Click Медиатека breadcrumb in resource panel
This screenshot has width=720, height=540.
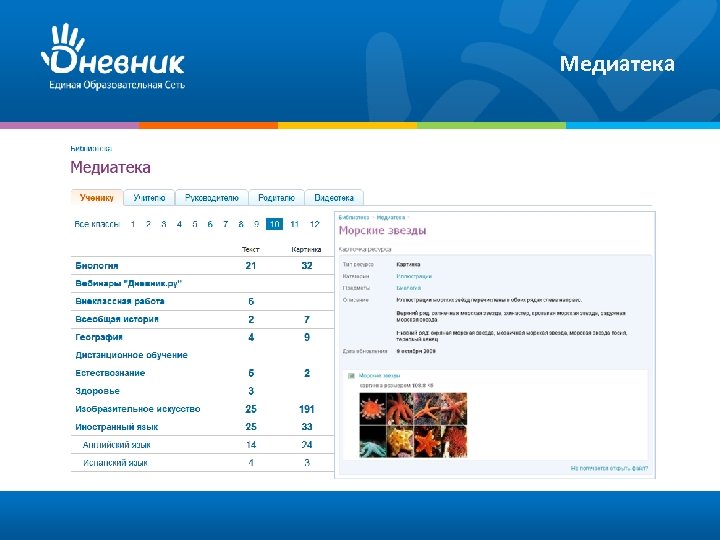[391, 217]
